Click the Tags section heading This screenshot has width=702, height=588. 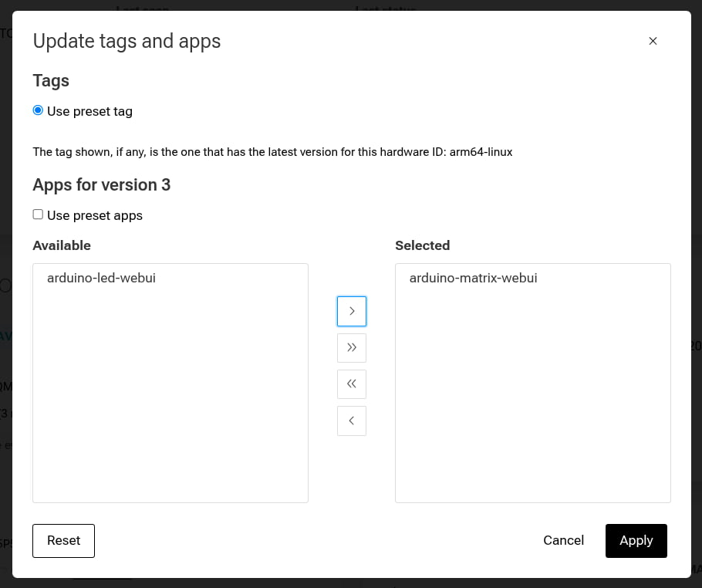coord(50,80)
